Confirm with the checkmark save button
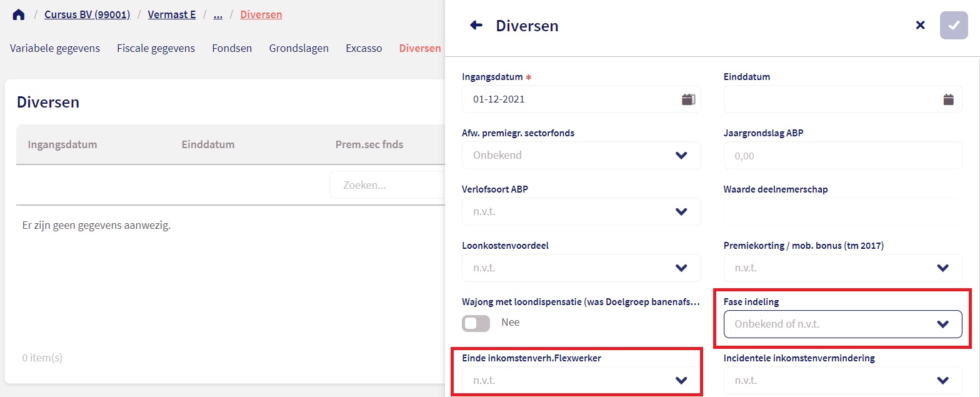Image resolution: width=980 pixels, height=397 pixels. 953,26
